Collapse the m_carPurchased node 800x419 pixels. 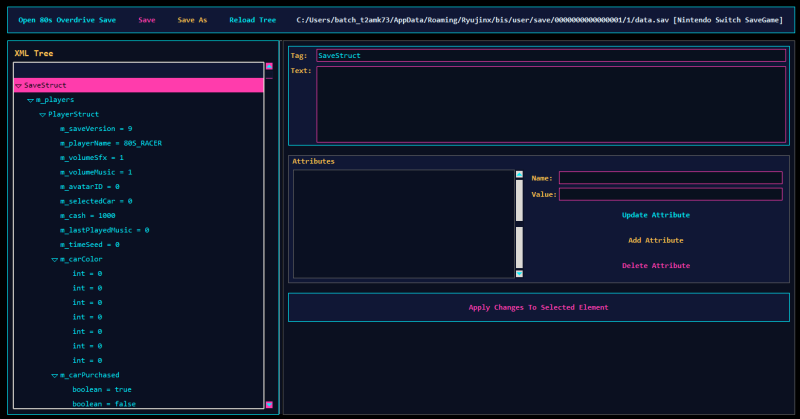(x=55, y=376)
